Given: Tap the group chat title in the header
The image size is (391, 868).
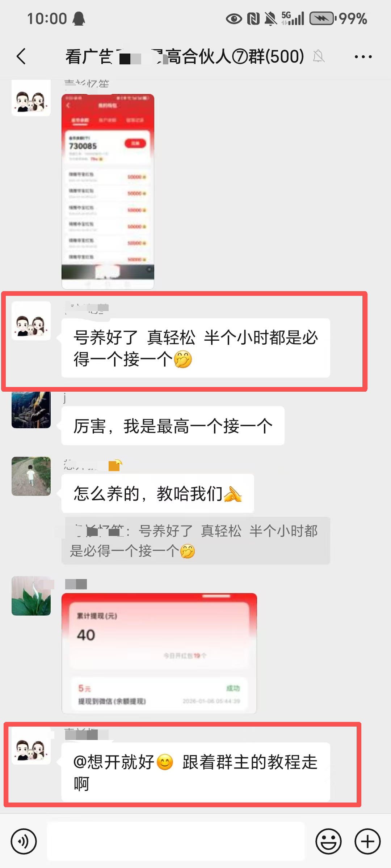Looking at the screenshot, I should 185,56.
